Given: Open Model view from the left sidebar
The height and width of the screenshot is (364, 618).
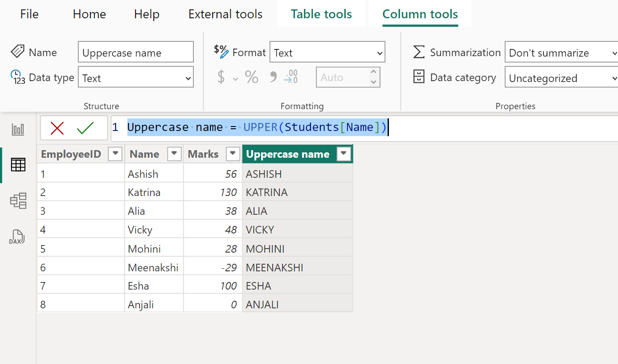Looking at the screenshot, I should tap(18, 201).
